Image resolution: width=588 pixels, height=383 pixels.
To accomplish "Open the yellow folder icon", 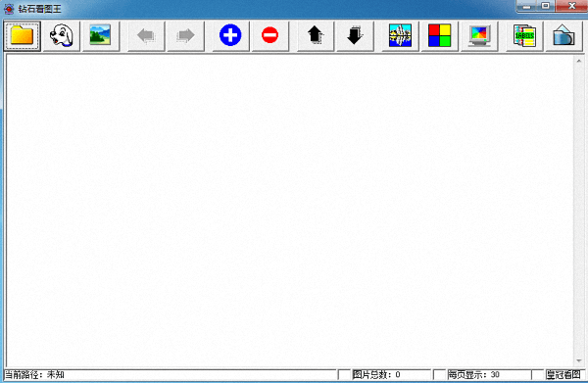I will [x=23, y=36].
